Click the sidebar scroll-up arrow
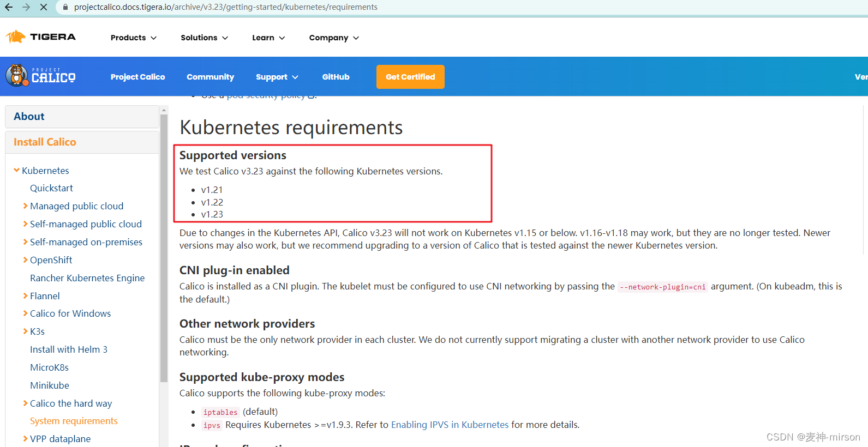This screenshot has height=447, width=868. [164, 110]
